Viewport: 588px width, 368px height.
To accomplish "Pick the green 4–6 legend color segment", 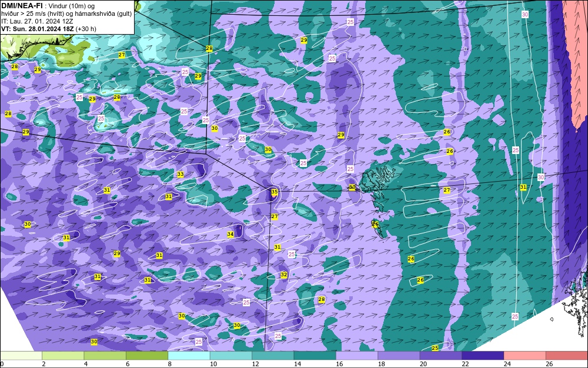I will tap(105, 356).
